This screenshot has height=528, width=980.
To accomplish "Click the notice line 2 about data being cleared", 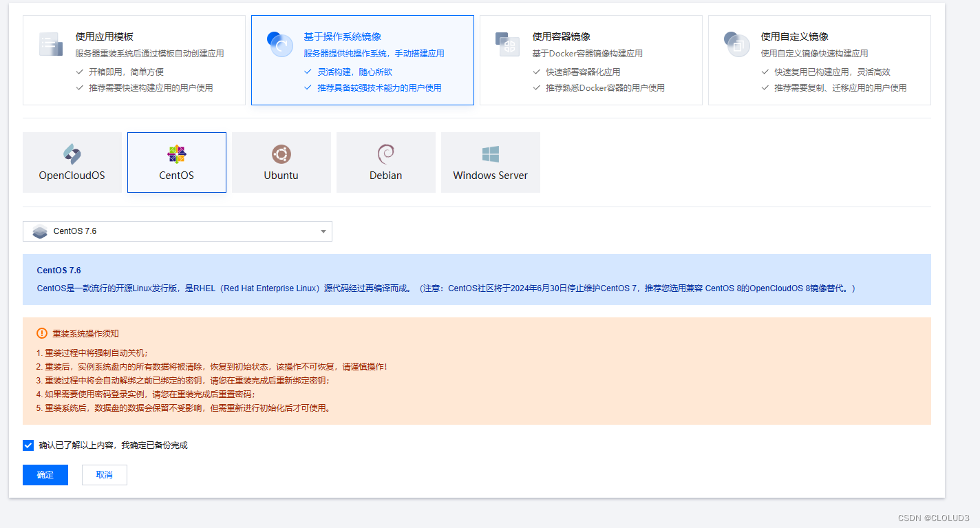I will click(x=212, y=367).
